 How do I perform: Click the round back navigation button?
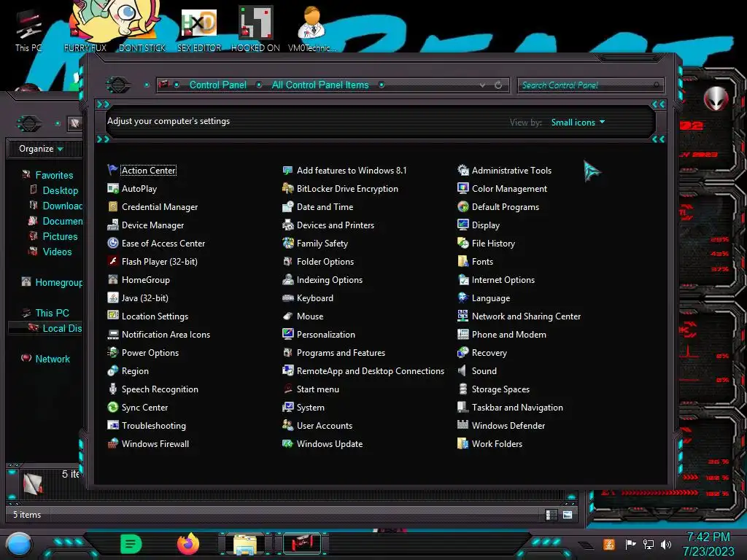117,85
